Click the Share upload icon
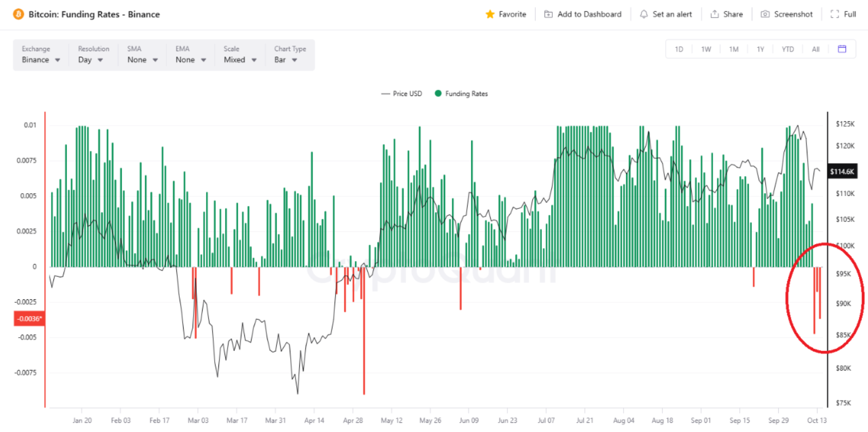The image size is (868, 432). point(714,14)
